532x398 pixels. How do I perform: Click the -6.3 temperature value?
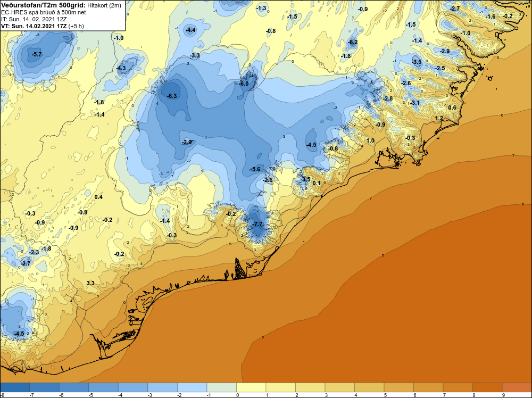coord(172,96)
